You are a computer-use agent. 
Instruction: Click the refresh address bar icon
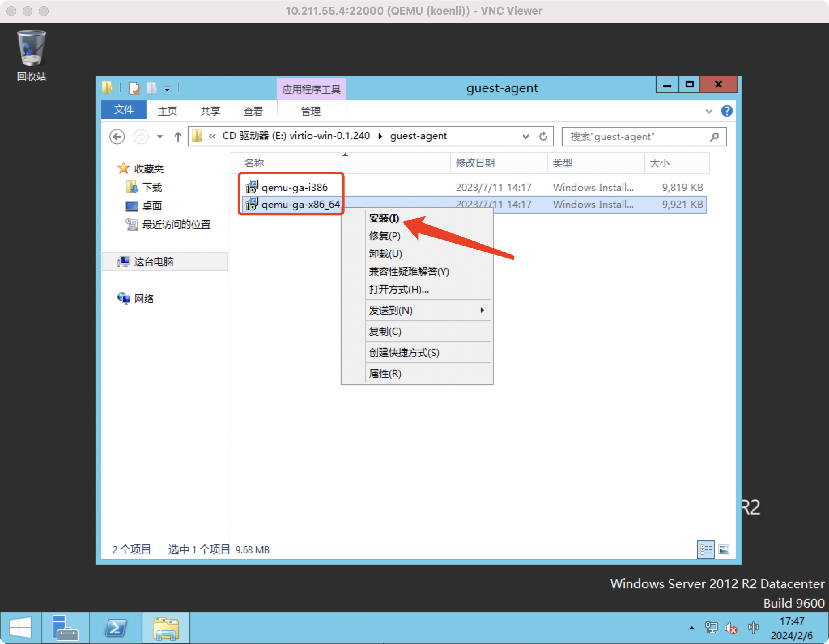click(543, 137)
